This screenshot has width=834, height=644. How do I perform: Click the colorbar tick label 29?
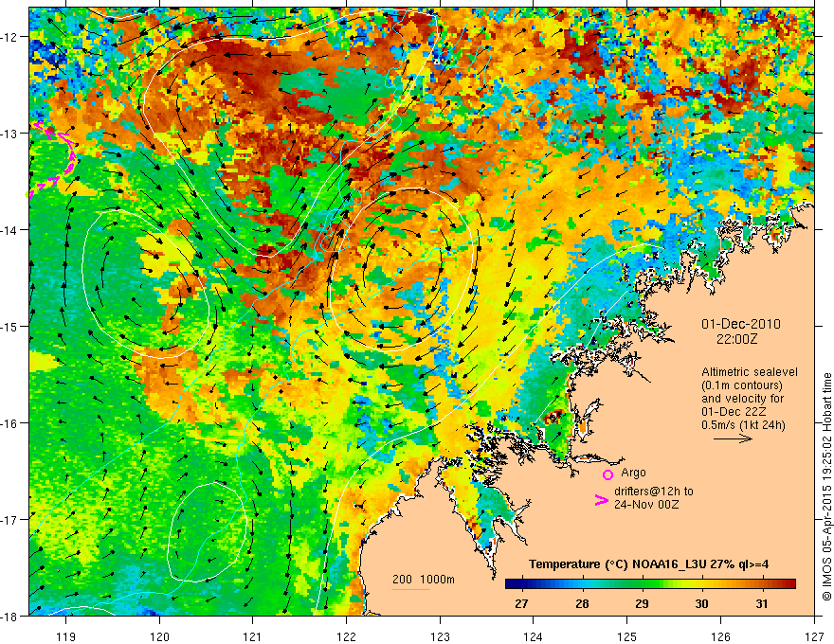click(642, 603)
